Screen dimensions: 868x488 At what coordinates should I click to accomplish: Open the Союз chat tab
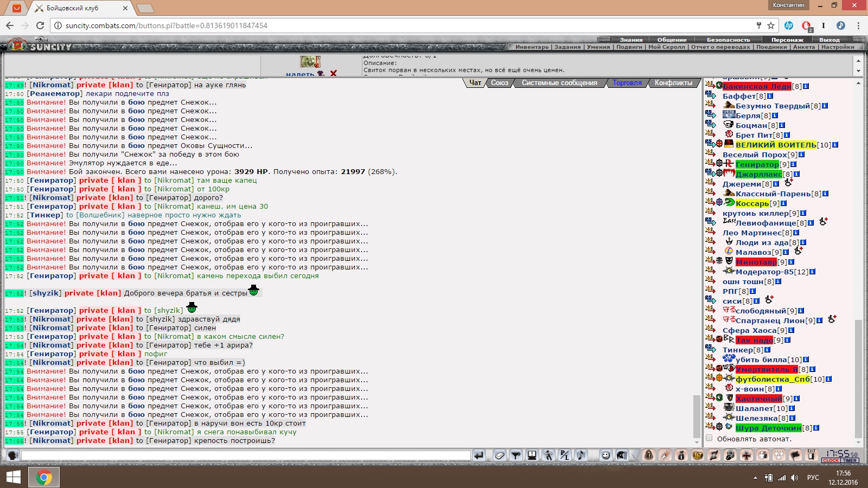pos(500,83)
